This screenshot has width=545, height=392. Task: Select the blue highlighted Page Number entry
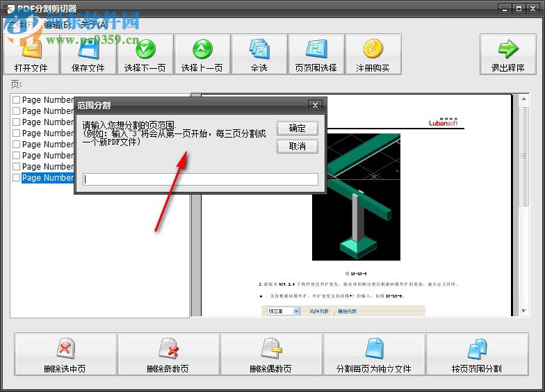[x=47, y=178]
